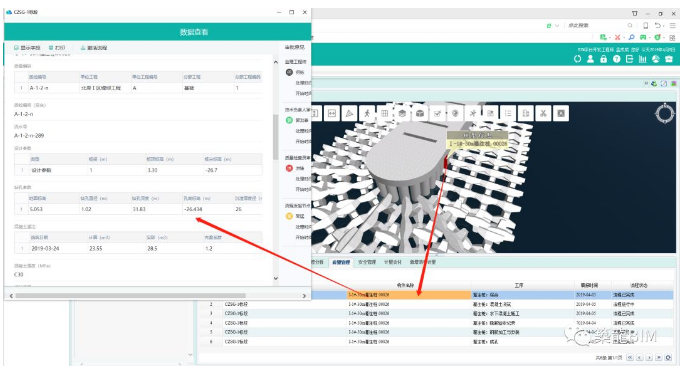
Task: Open the stacked layers tool in 3D toolbar
Action: [402, 113]
